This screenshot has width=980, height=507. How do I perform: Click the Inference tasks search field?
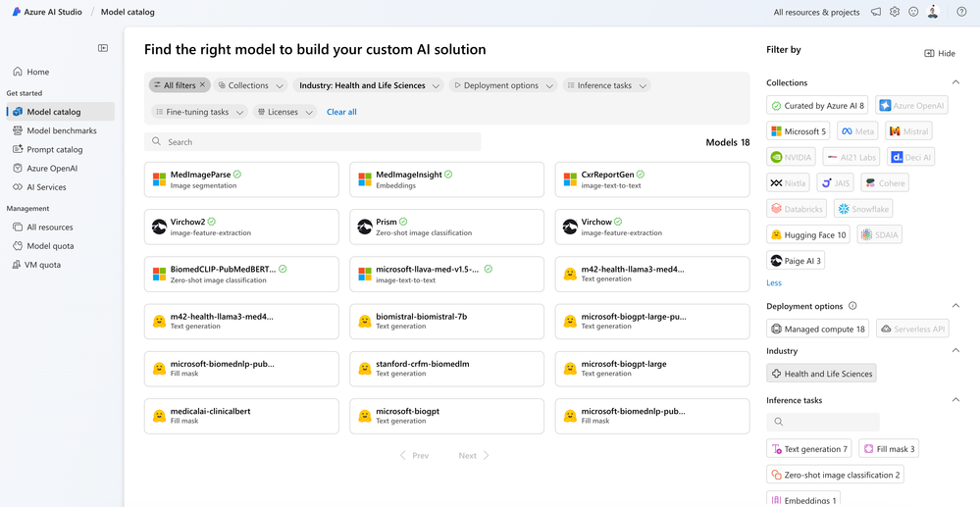pyautogui.click(x=822, y=422)
